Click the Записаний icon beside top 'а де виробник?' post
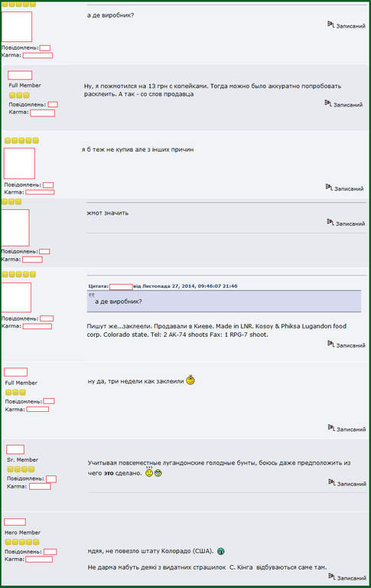 330,24
